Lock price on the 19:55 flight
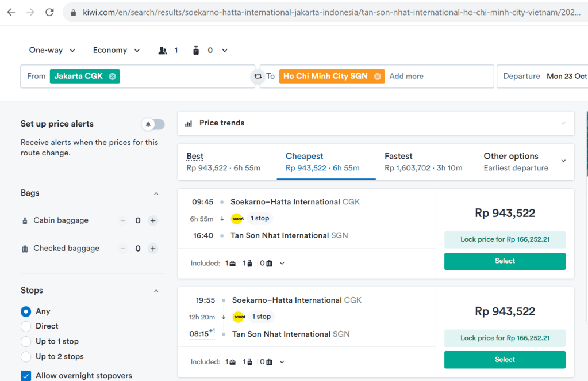The height and width of the screenshot is (381, 588). coord(505,338)
